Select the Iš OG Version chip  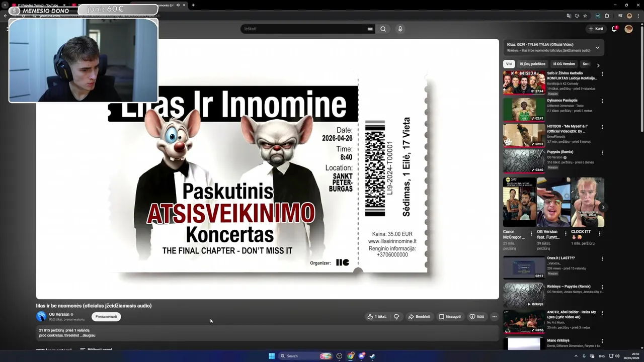coord(564,64)
